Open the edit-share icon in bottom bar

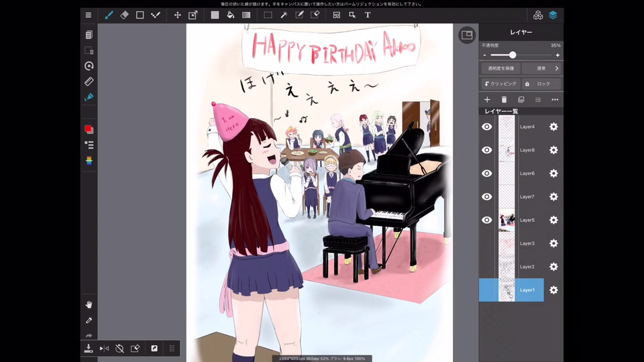click(x=135, y=349)
